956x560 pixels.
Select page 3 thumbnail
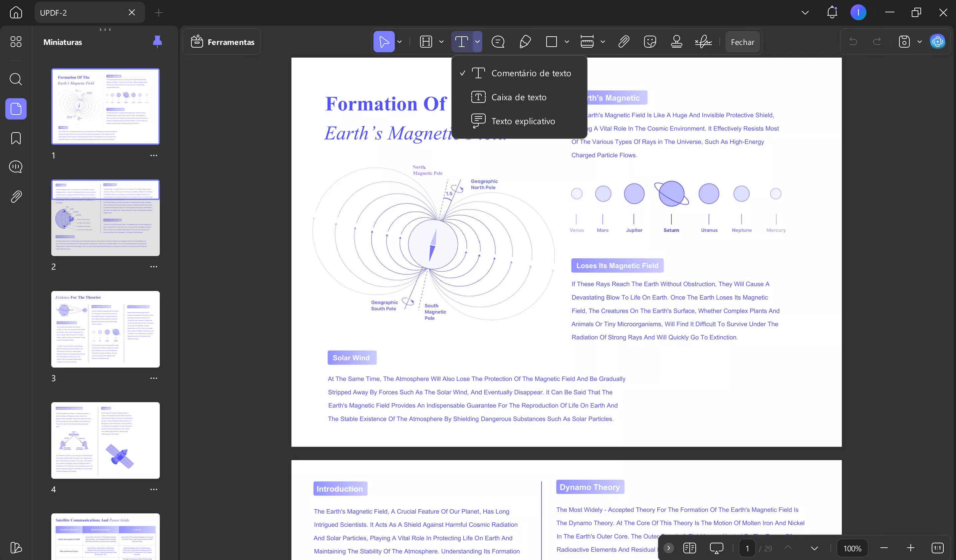pos(106,329)
